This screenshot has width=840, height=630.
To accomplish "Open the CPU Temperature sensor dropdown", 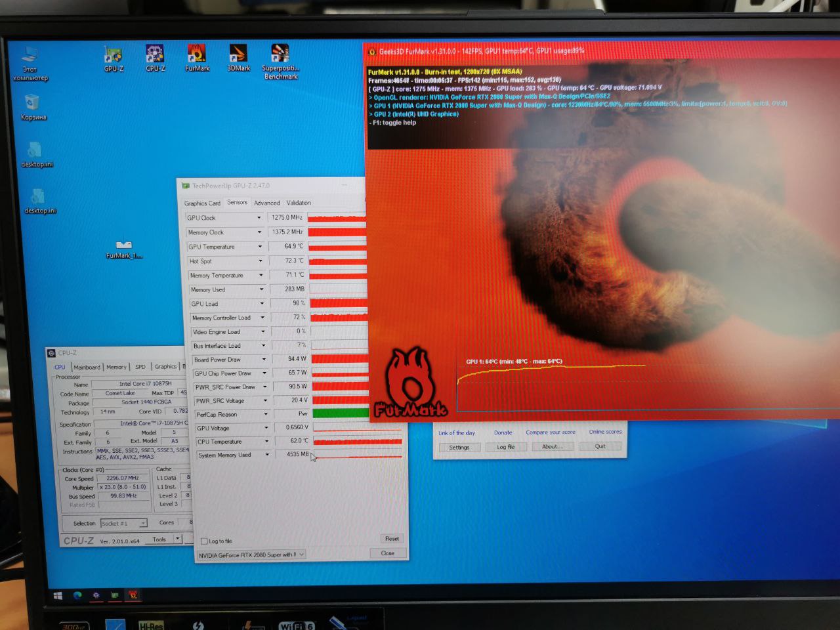I will (266, 442).
